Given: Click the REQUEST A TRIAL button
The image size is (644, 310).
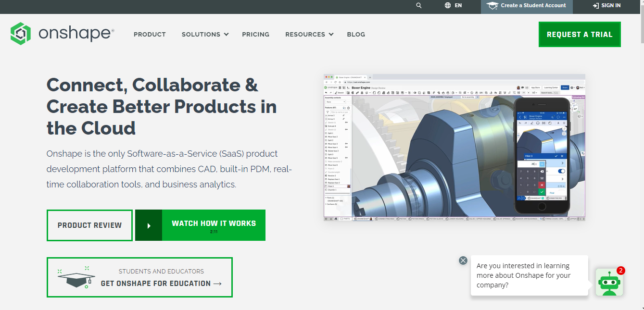Looking at the screenshot, I should pos(580,35).
